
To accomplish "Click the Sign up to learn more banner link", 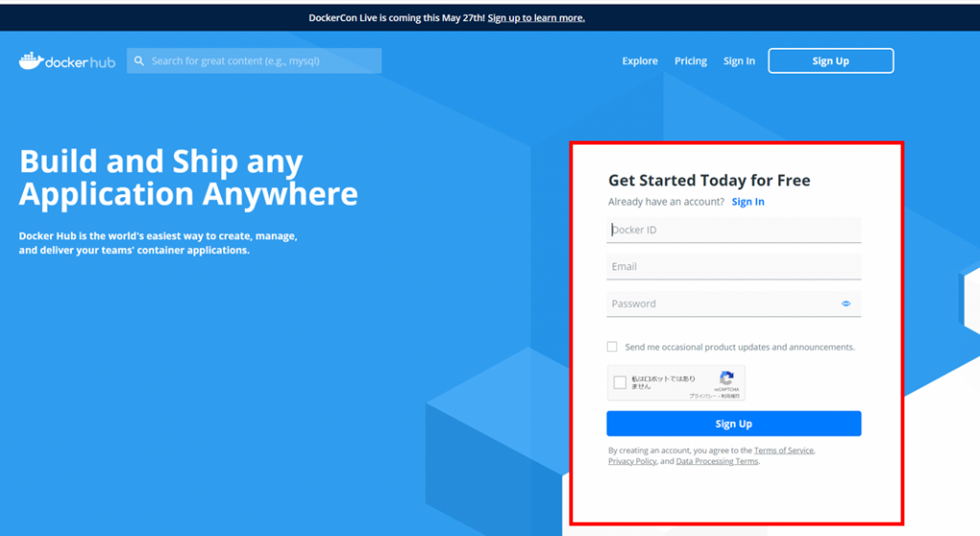I will [536, 17].
